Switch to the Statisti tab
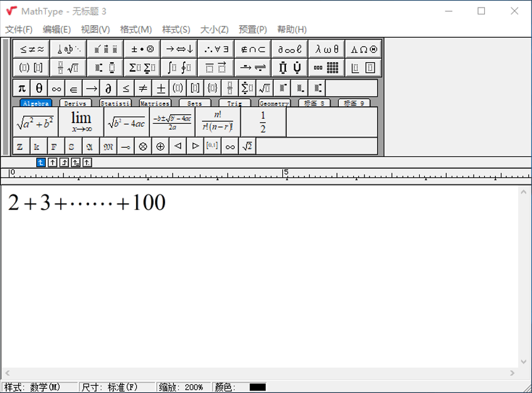This screenshot has width=532, height=393. tap(115, 103)
